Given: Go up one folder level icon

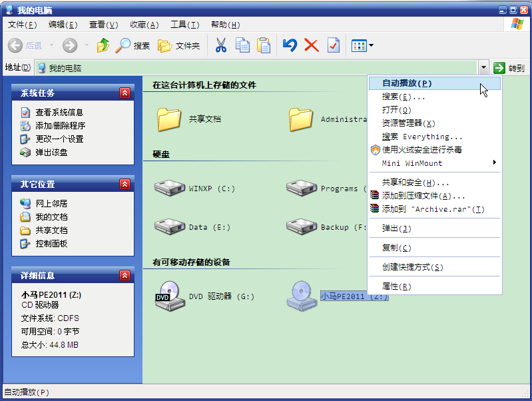Looking at the screenshot, I should (103, 45).
